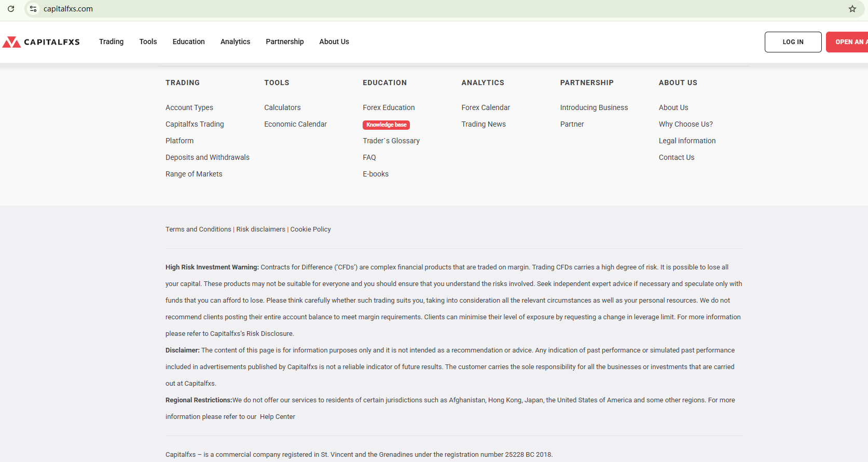Follow the Help Center link
This screenshot has height=462, width=868.
coord(277,417)
